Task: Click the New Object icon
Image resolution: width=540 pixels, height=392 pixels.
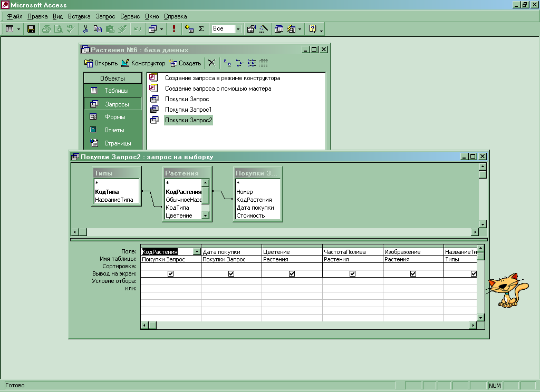Action: 291,29
